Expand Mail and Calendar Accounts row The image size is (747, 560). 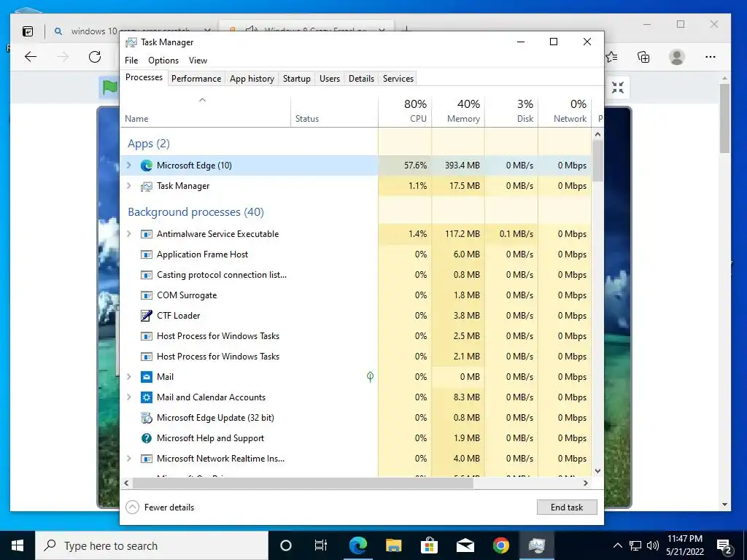click(x=128, y=397)
